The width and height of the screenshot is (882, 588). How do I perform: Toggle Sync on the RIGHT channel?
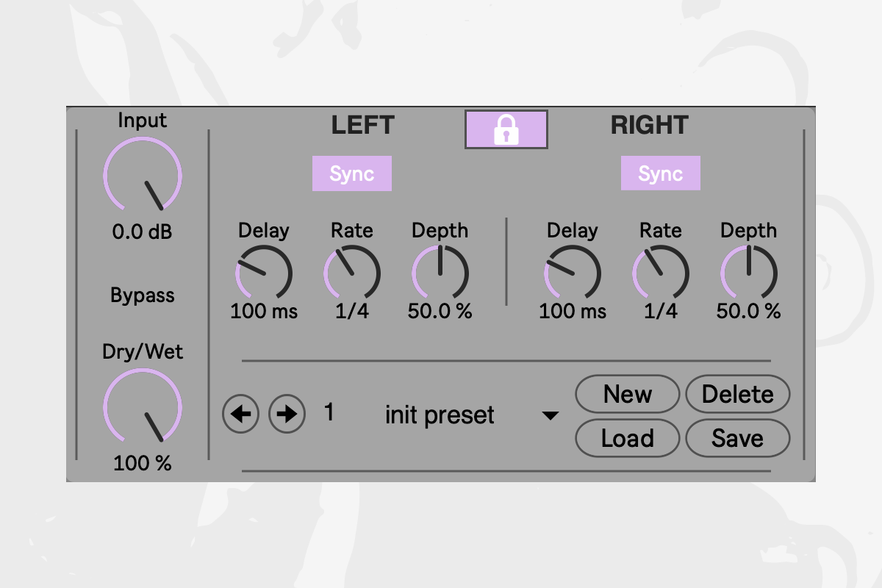(660, 174)
